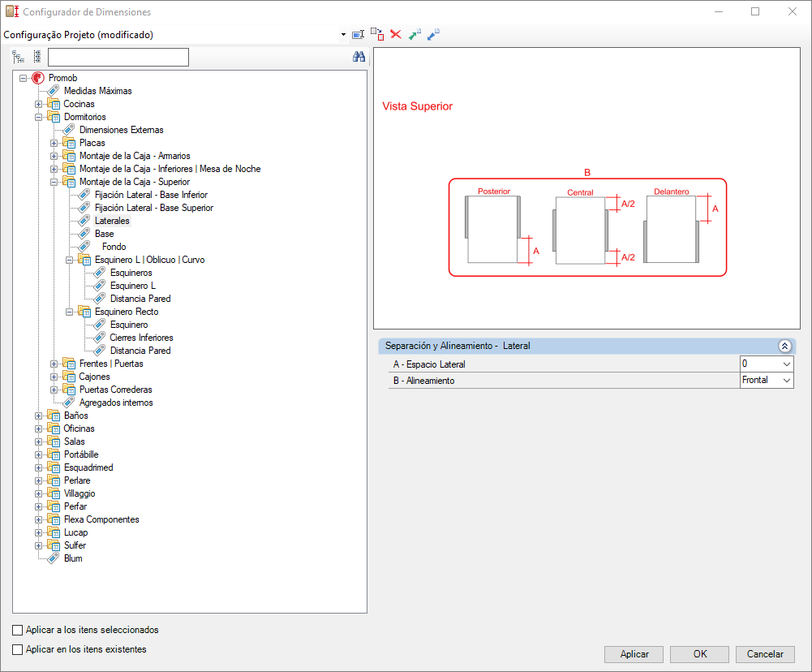Screen dimensions: 812x672
Task: Click the Dimensiones Externas tag icon
Action: pos(69,130)
